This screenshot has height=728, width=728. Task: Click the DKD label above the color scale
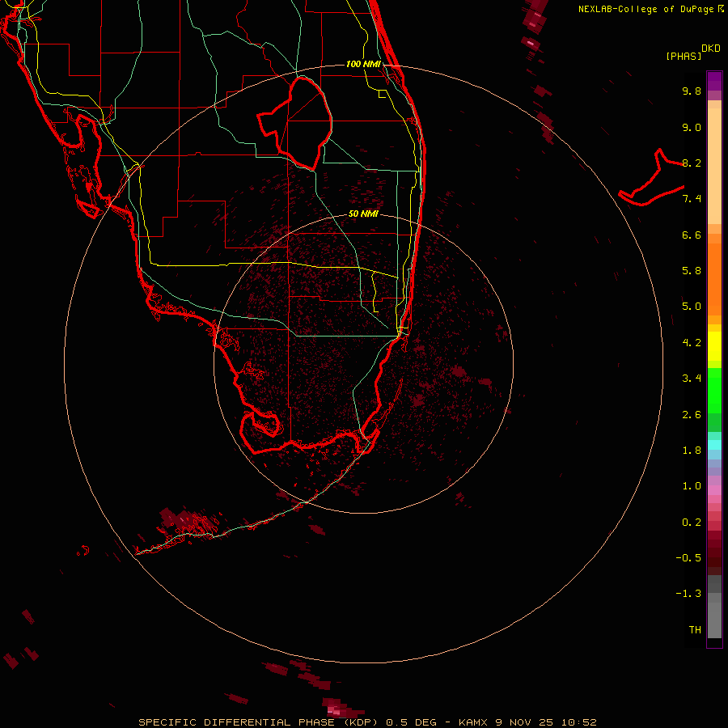coord(711,49)
